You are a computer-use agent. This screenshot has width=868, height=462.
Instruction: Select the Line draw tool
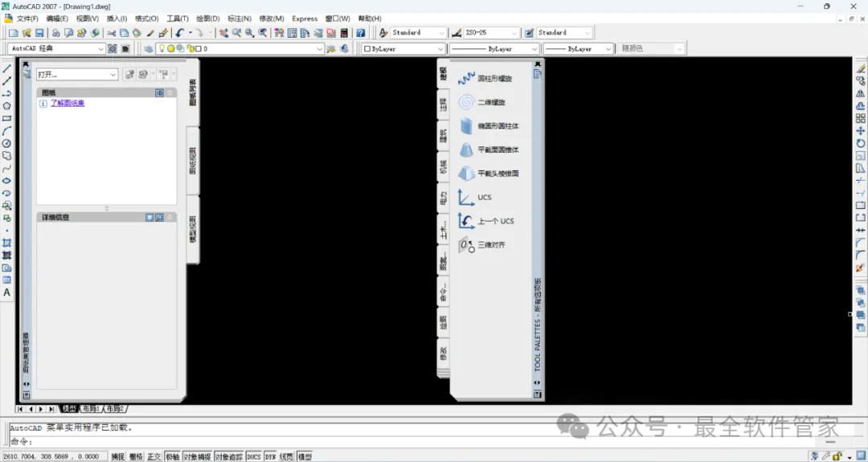tap(6, 68)
